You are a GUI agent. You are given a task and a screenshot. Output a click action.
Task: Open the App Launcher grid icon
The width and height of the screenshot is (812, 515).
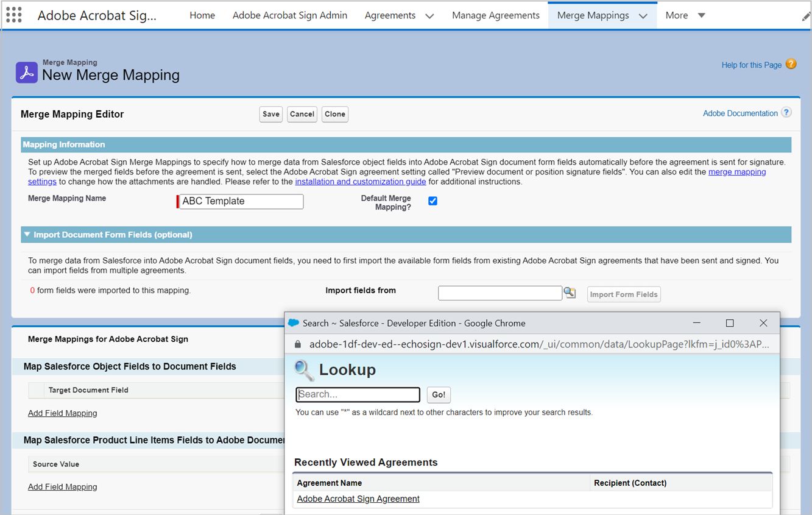[x=13, y=15]
